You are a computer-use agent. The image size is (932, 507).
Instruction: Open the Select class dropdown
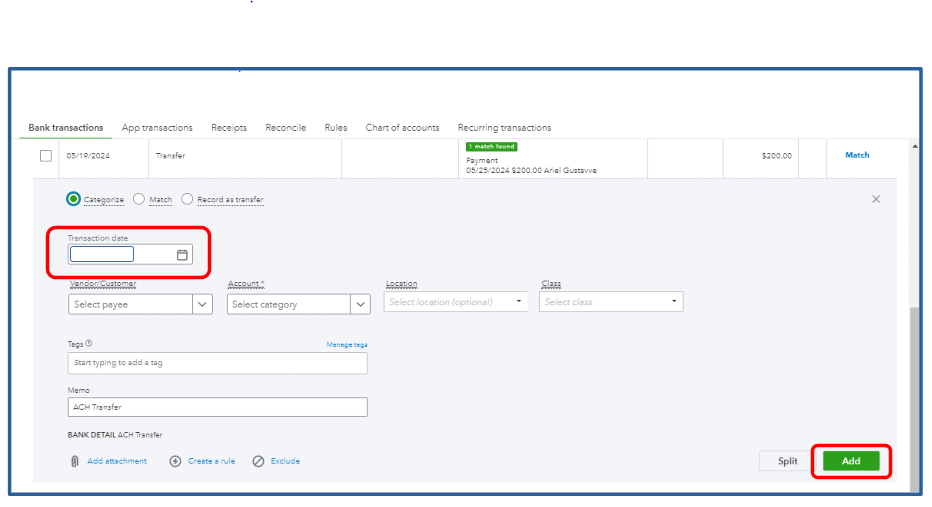click(611, 302)
